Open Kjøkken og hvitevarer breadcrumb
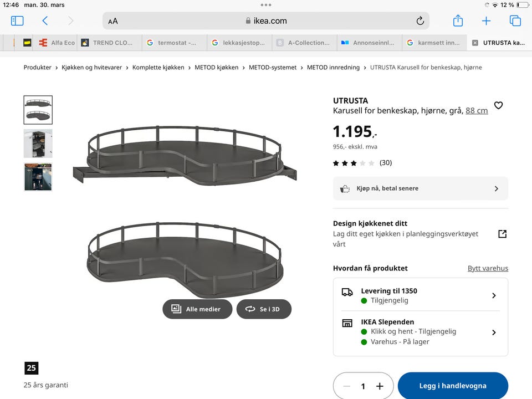This screenshot has height=399, width=532. pos(91,67)
